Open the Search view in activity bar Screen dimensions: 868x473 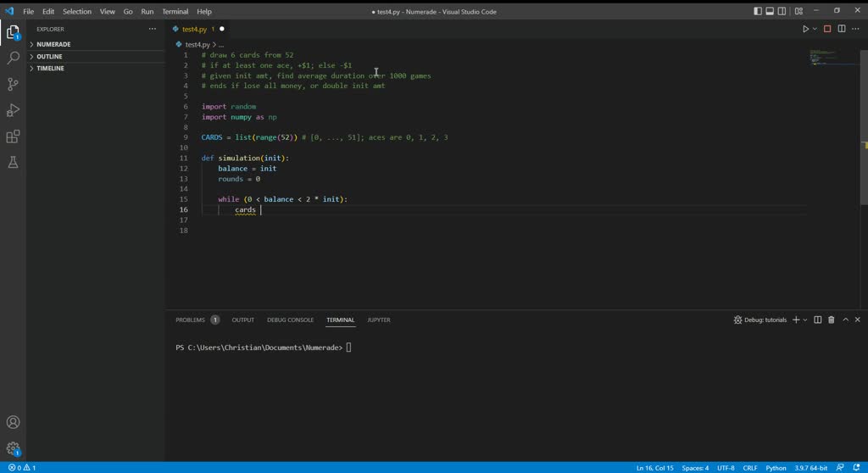click(13, 58)
